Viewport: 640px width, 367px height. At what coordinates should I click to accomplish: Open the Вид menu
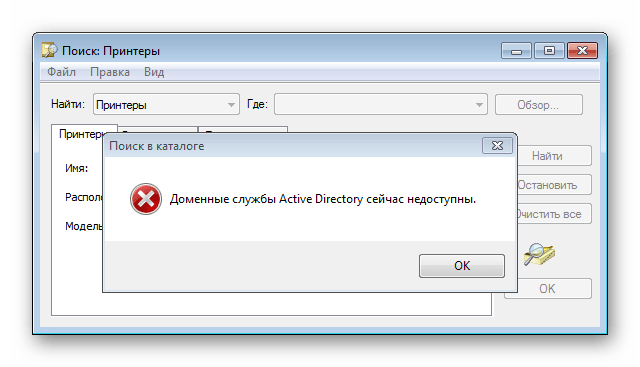pos(154,72)
